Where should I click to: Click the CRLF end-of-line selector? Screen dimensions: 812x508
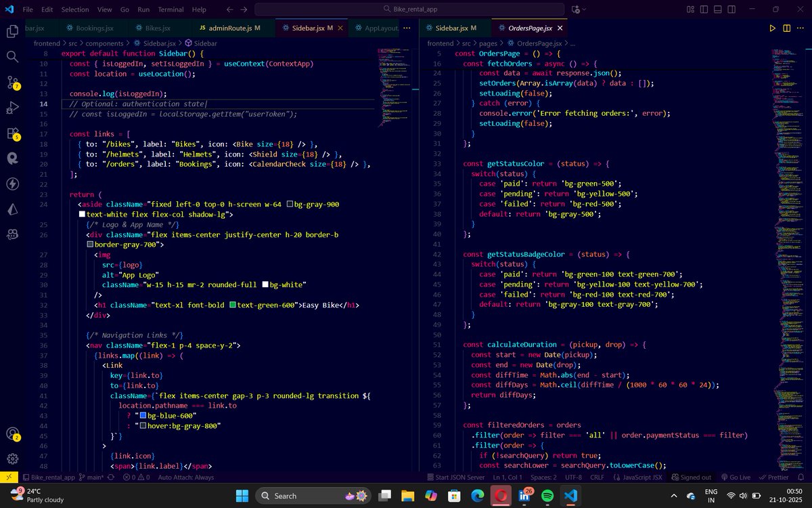[597, 477]
